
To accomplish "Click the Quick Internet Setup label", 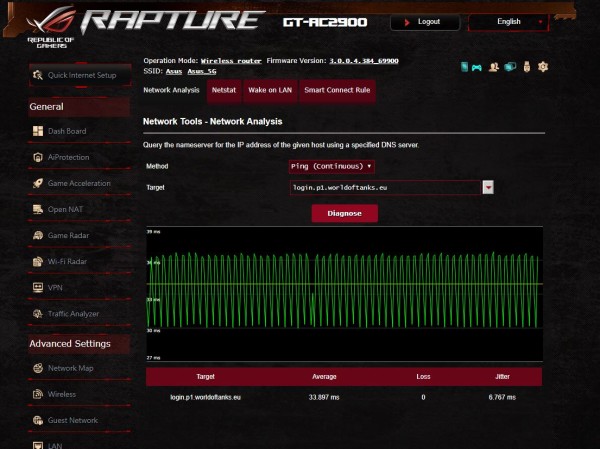I will click(x=82, y=75).
